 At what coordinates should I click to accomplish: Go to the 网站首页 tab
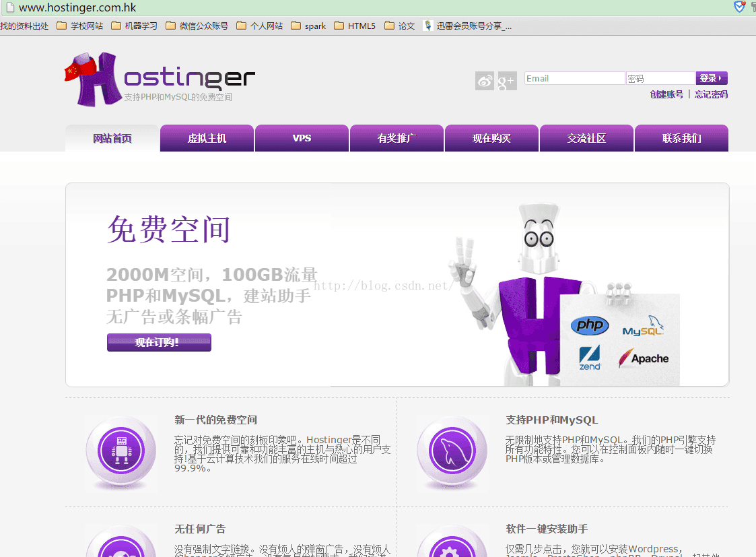coord(112,138)
